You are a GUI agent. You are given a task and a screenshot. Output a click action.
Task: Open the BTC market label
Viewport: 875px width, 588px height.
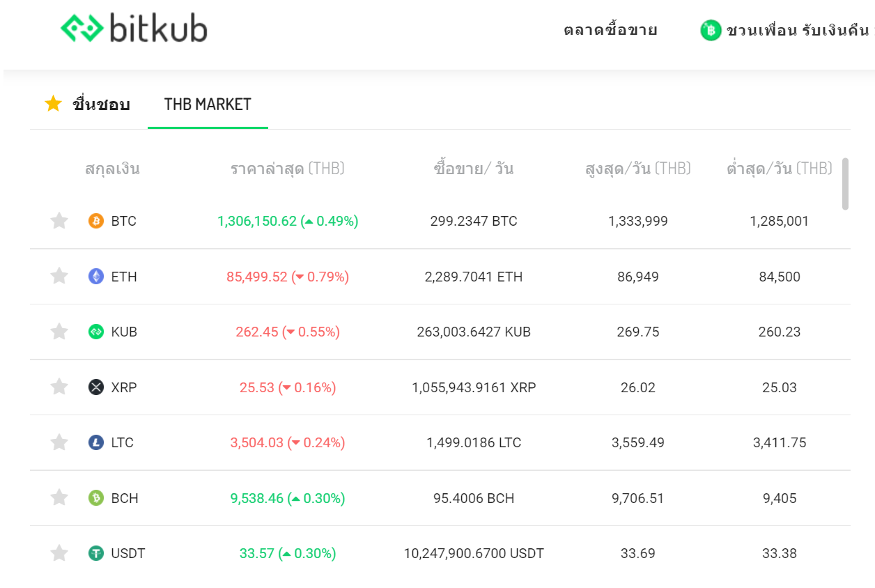(124, 221)
